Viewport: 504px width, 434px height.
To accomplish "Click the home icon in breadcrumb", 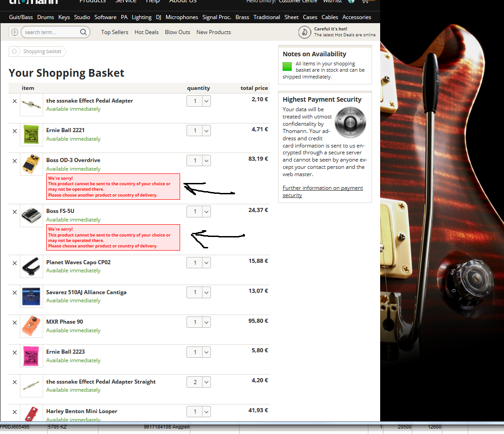I will point(14,51).
